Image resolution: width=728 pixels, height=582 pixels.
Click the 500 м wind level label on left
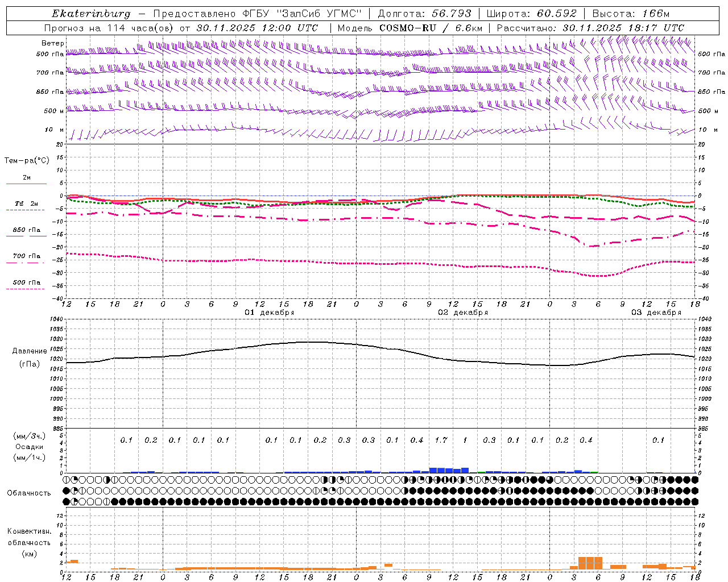click(54, 111)
